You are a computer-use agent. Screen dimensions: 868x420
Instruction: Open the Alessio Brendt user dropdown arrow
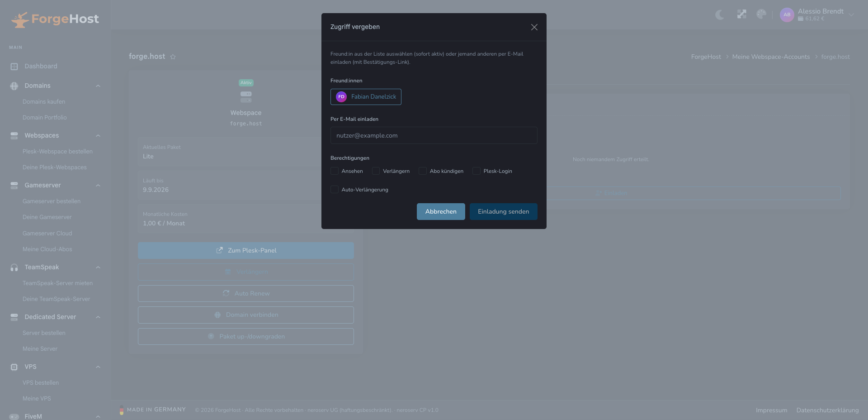(x=851, y=15)
